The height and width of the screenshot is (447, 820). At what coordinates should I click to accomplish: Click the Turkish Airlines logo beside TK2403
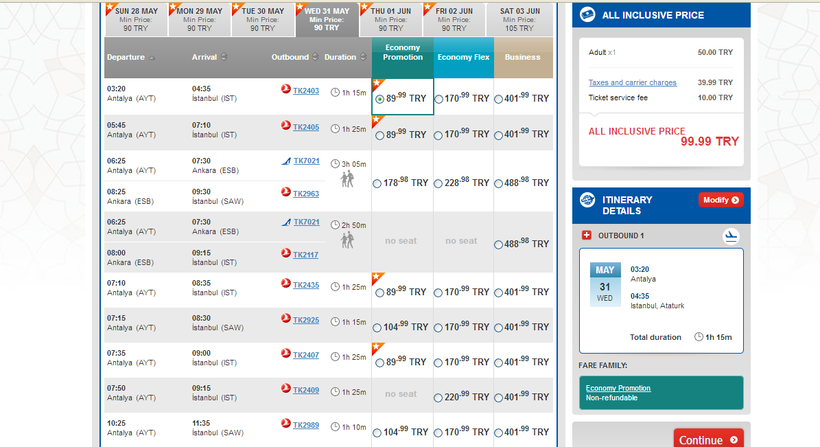click(285, 90)
